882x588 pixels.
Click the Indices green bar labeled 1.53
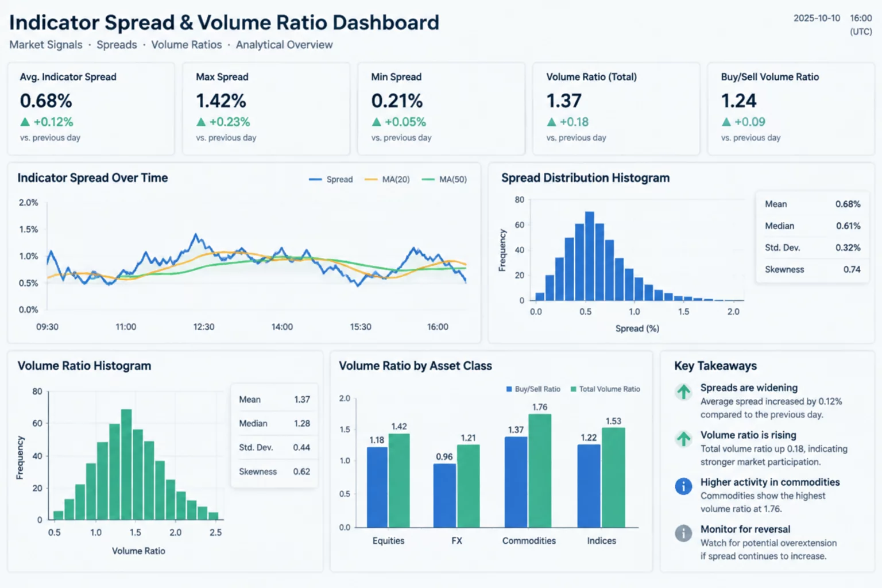tap(613, 478)
